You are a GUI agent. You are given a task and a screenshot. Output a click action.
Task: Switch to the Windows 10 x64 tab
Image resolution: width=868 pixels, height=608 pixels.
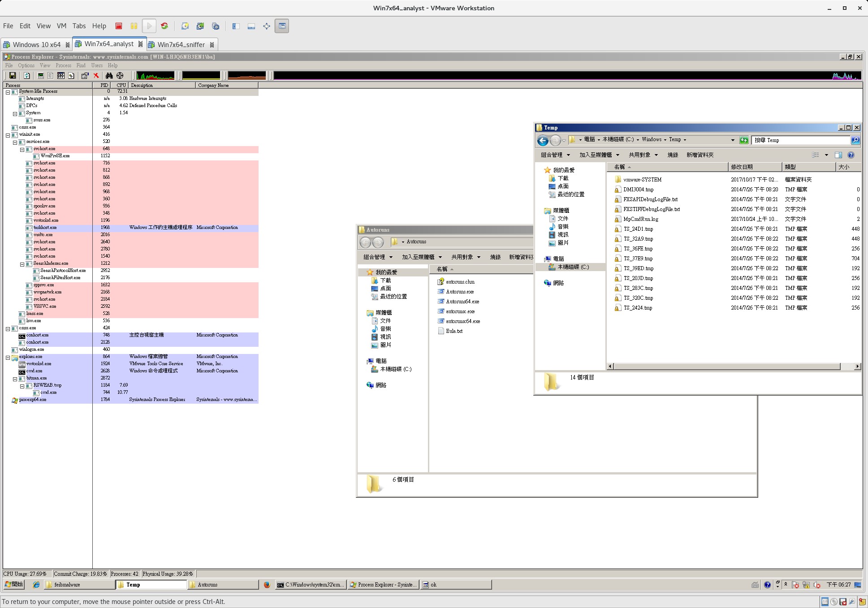pyautogui.click(x=36, y=45)
